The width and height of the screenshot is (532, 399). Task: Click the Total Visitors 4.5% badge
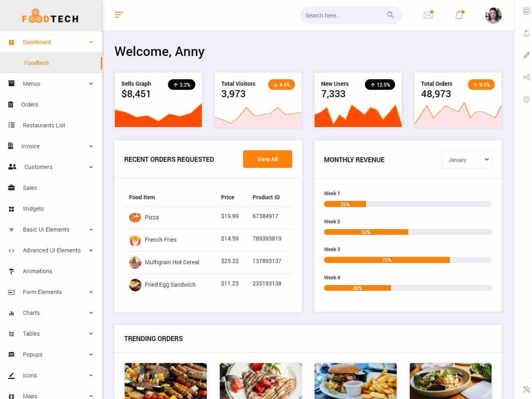point(282,85)
